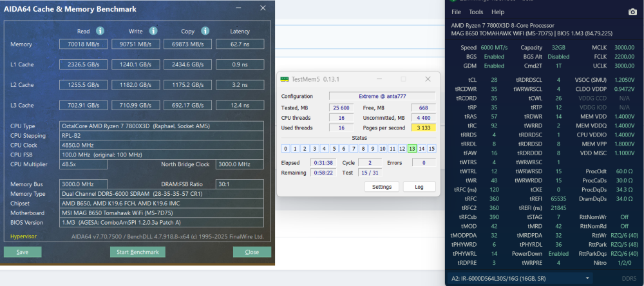This screenshot has height=286, width=644.
Task: Select status box 0 in TestMem5
Action: tap(285, 149)
